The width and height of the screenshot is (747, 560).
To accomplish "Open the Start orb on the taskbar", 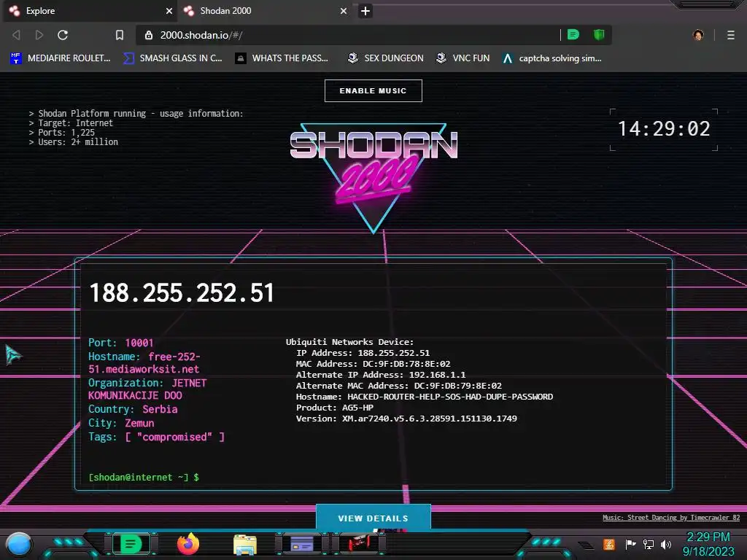I will (19, 544).
